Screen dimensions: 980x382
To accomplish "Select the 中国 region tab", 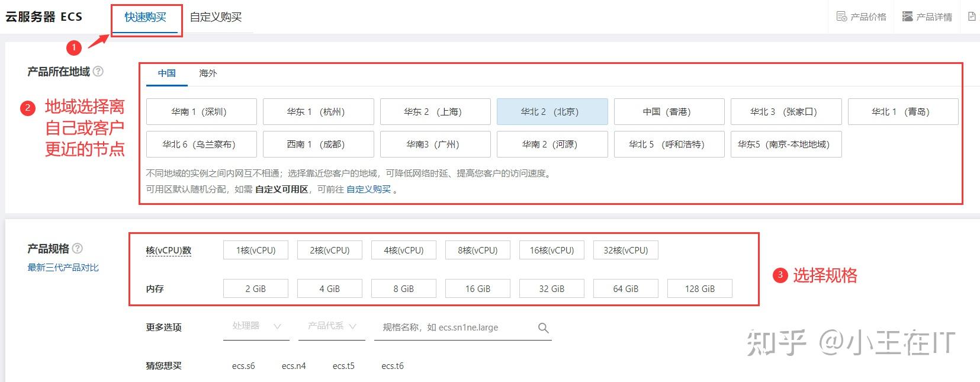I will (167, 73).
